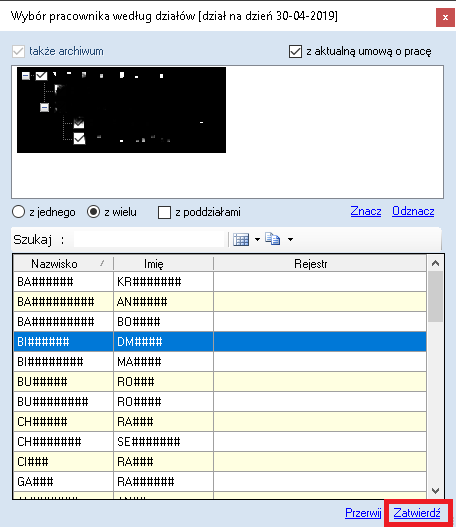The height and width of the screenshot is (527, 456).
Task: Click the scroll down arrow of employee list
Action: [436, 491]
